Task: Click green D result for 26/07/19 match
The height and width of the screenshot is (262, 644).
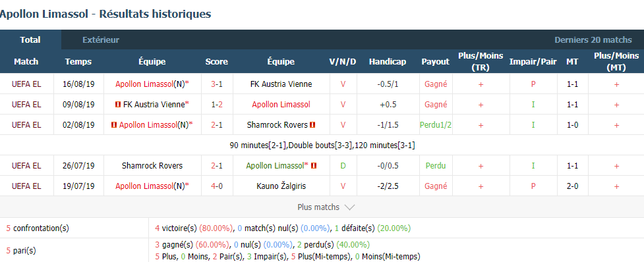Action: click(x=343, y=166)
